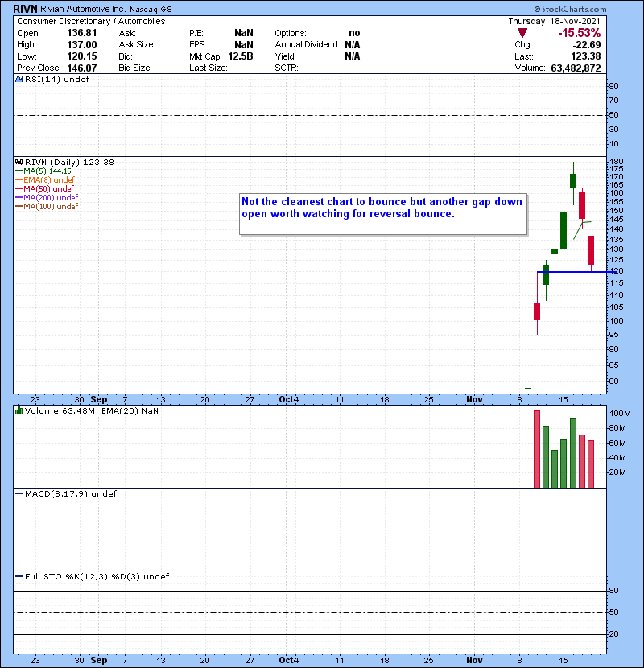Click the P/E label
644x668 pixels.
pos(196,33)
